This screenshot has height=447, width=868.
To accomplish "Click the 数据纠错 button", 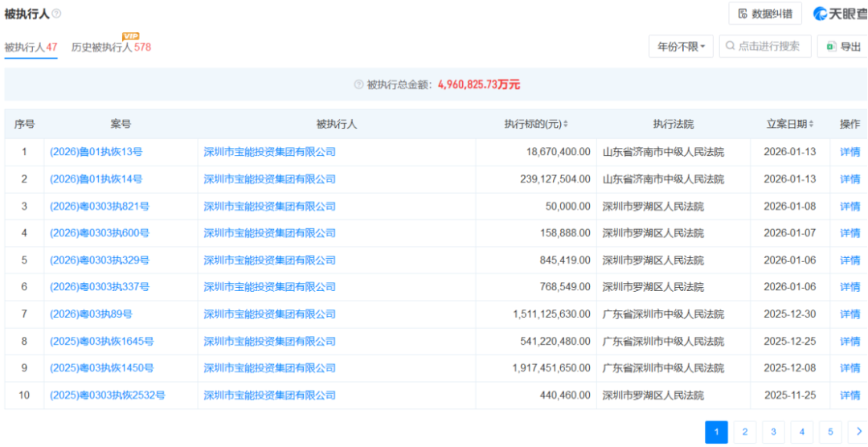I will point(764,14).
